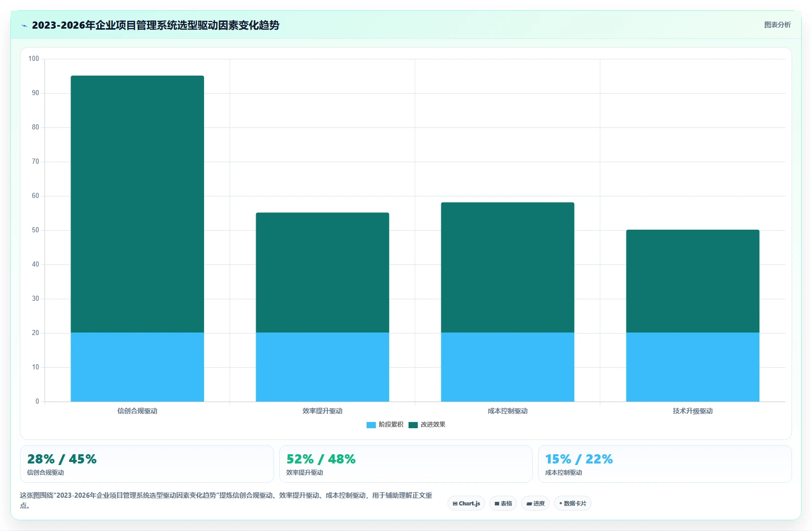Click the 15% / 22% statistic value
Image resolution: width=812 pixels, height=531 pixels.
pyautogui.click(x=579, y=459)
